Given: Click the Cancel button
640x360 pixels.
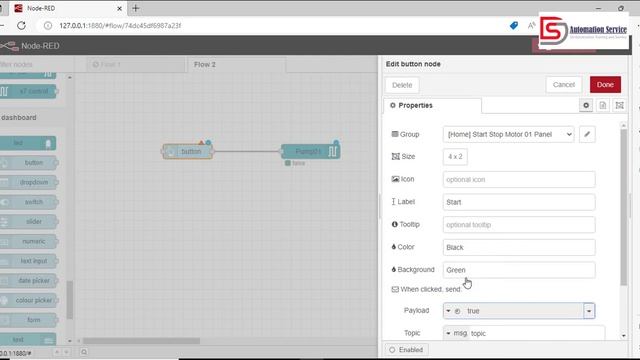Looking at the screenshot, I should click(564, 84).
